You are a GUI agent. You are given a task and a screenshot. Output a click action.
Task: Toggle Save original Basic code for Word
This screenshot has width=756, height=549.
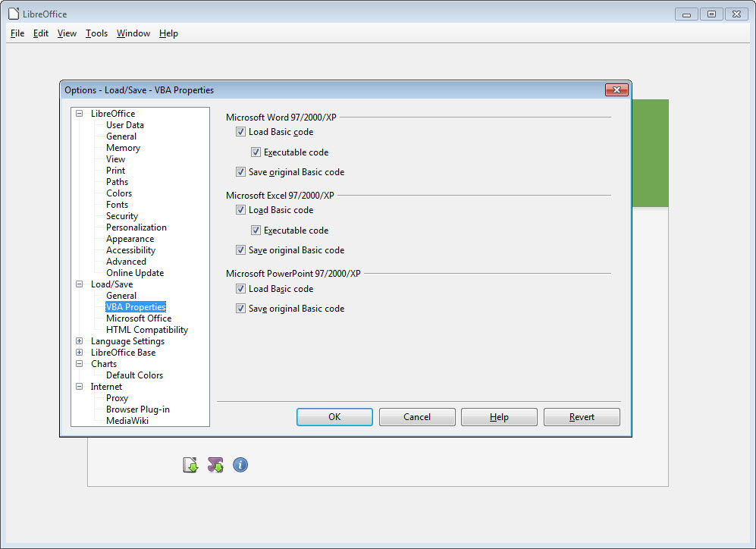tap(240, 171)
